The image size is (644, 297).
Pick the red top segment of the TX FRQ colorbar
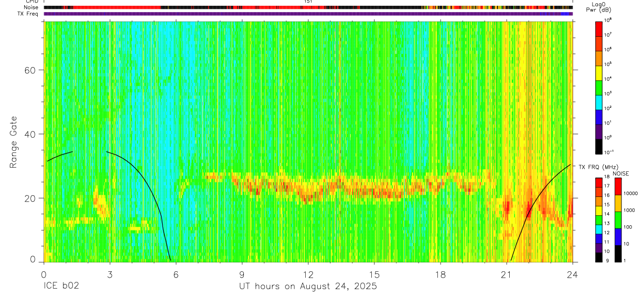pyautogui.click(x=598, y=183)
